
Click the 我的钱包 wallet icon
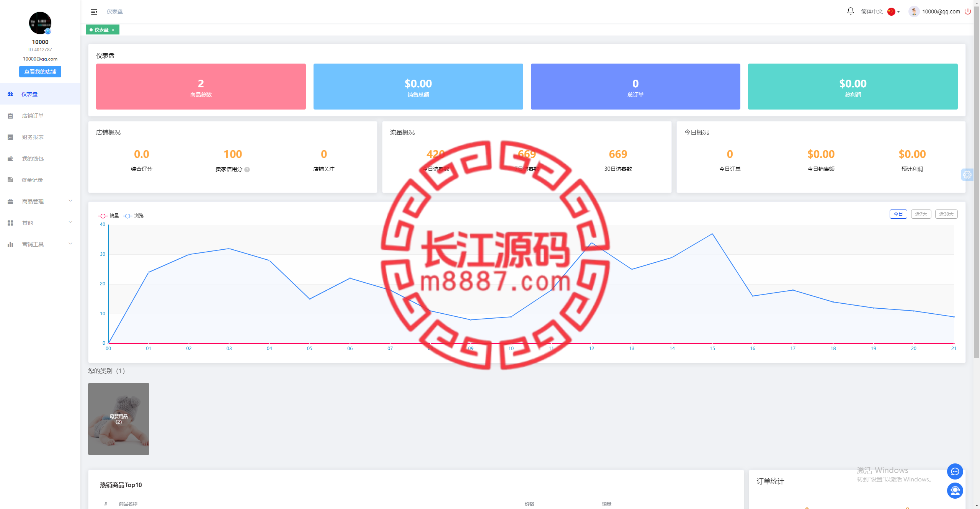click(10, 159)
